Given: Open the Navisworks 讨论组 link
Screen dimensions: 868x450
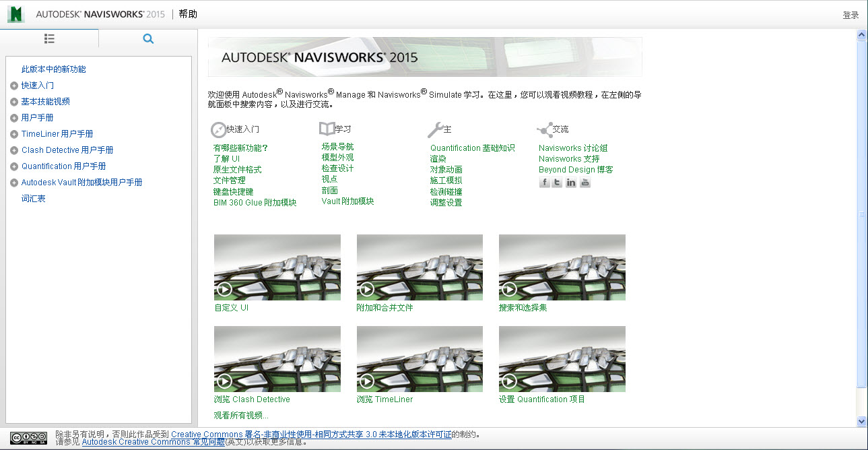Looking at the screenshot, I should click(573, 148).
